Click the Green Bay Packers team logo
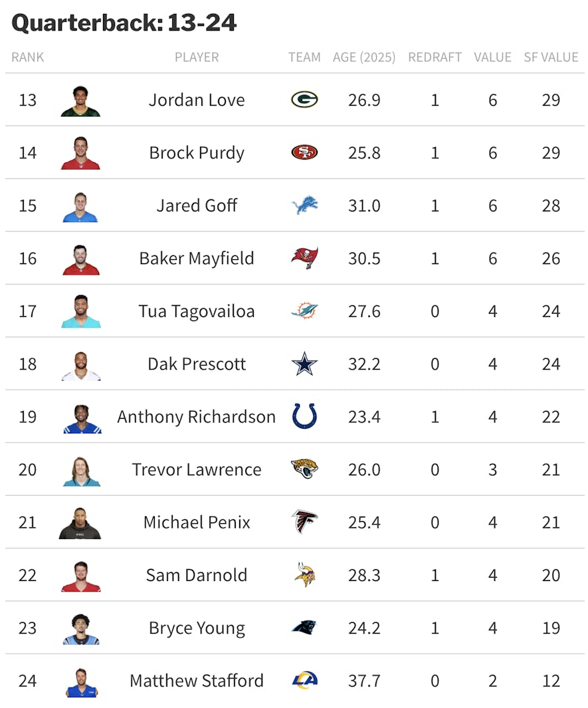588x708 pixels. tap(304, 99)
